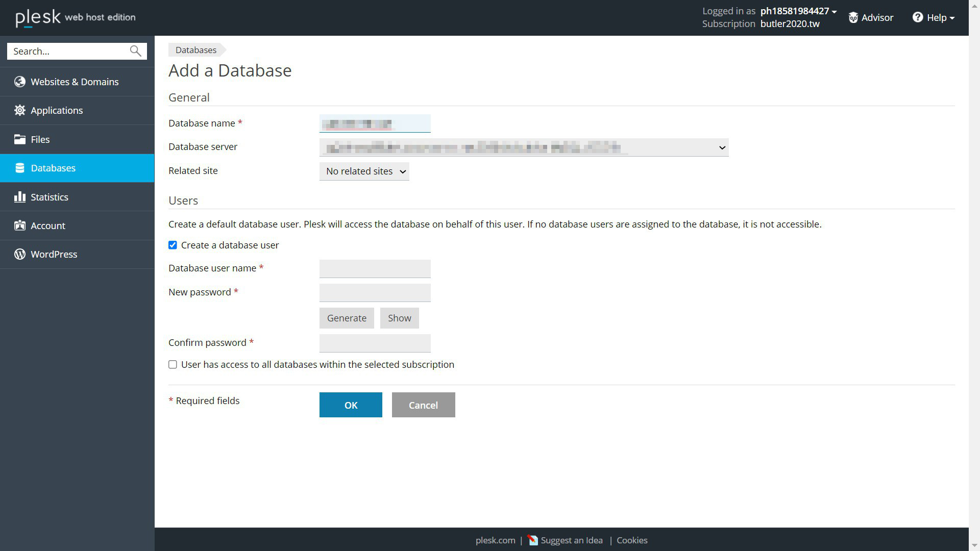Click inside the Database user name field

pos(375,268)
